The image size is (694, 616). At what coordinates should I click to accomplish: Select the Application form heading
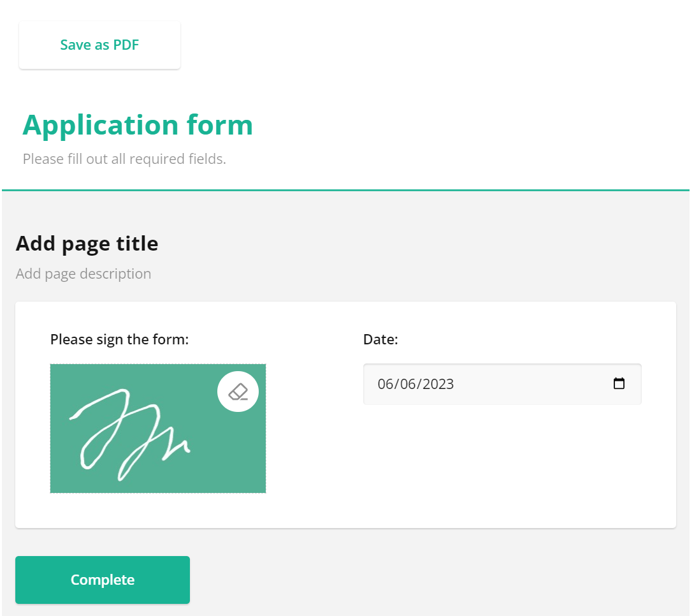138,125
